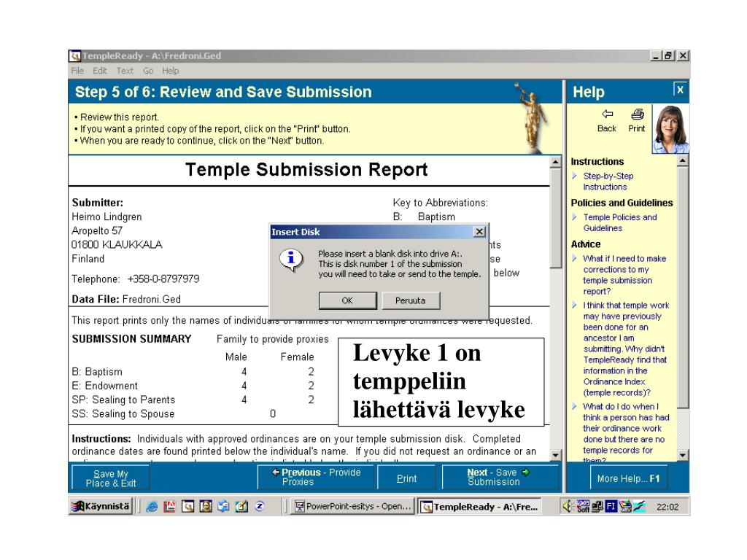This screenshot has height=560, width=747.
Task: Click the TempleReady quick launch icon
Action: [187, 507]
